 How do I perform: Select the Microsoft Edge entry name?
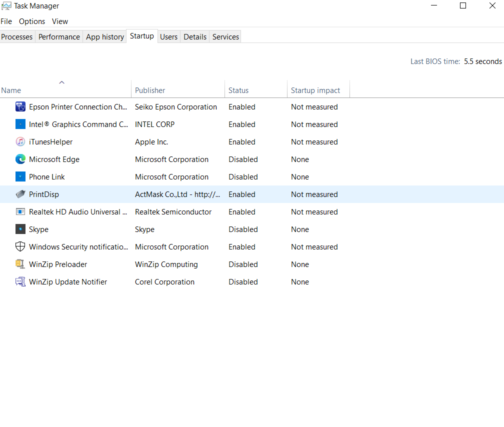coord(54,159)
